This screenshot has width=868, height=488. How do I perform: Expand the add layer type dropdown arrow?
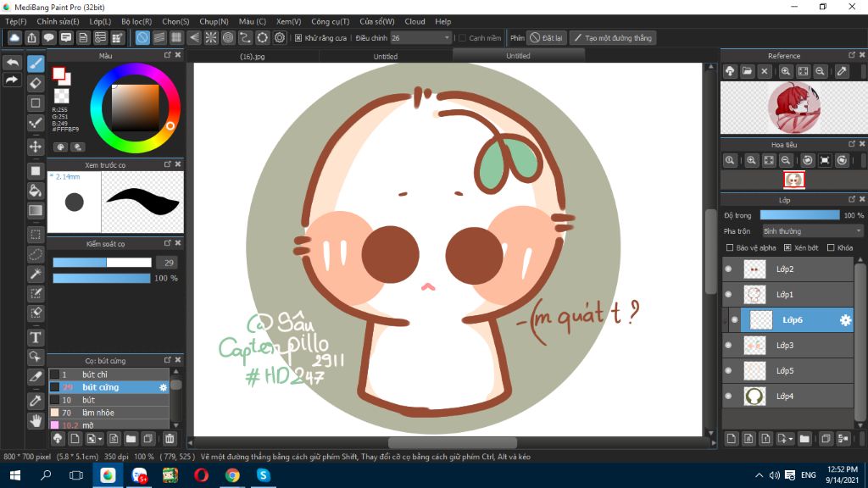click(790, 440)
